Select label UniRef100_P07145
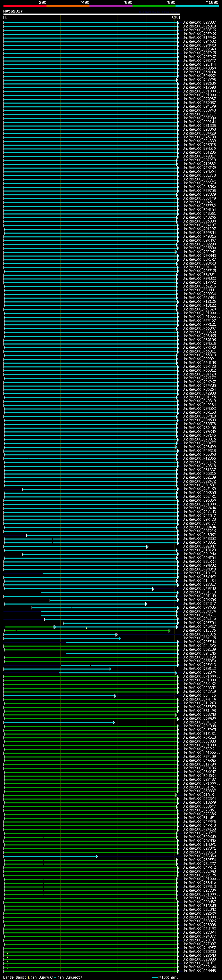 [199, 436]
